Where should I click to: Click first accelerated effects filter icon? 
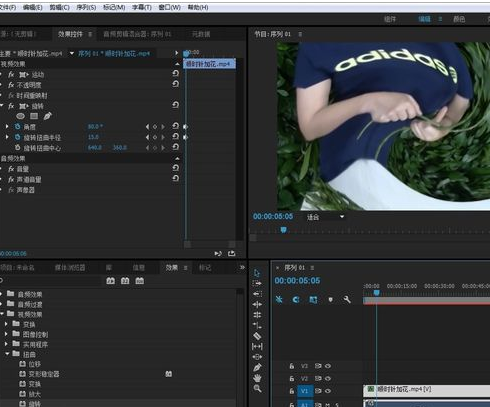point(111,281)
